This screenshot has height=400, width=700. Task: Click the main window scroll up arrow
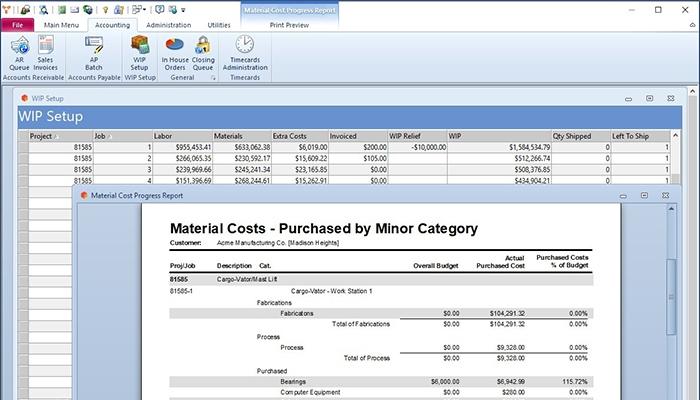tap(692, 91)
